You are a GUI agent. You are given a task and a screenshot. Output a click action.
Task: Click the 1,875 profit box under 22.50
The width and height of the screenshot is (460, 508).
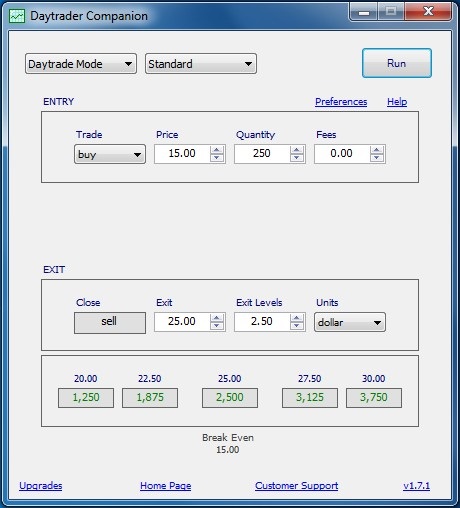(x=150, y=397)
